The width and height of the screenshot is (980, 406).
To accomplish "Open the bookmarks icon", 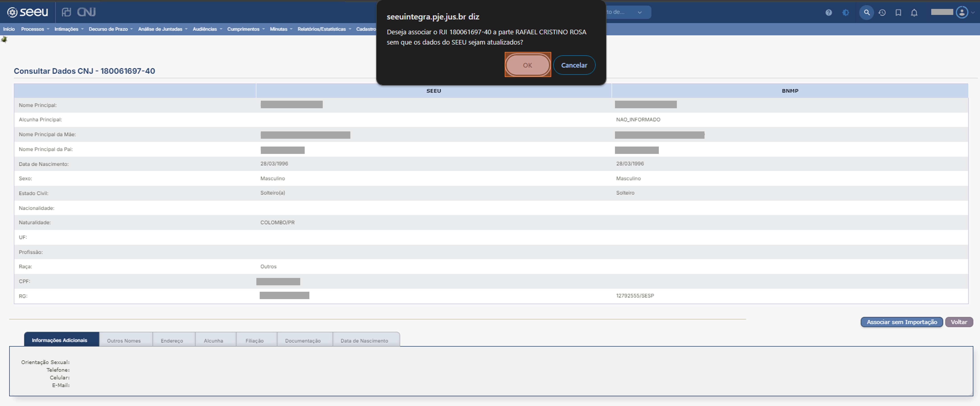I will 898,12.
